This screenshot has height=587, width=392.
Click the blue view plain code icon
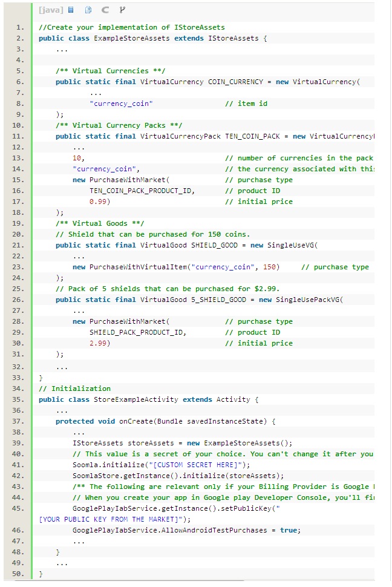click(x=71, y=10)
